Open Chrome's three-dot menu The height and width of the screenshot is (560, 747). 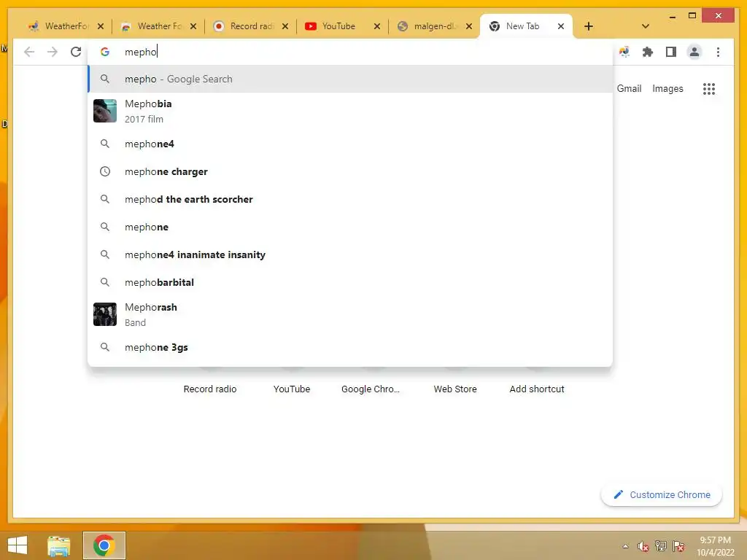click(718, 52)
